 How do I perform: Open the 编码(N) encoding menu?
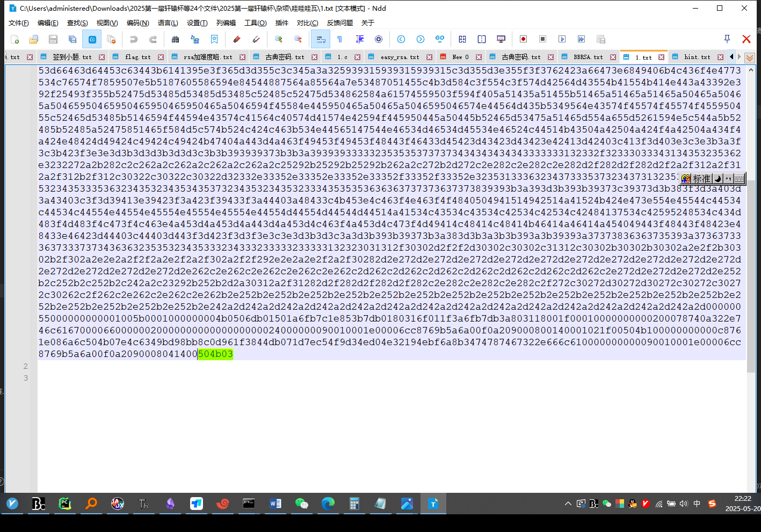point(137,23)
